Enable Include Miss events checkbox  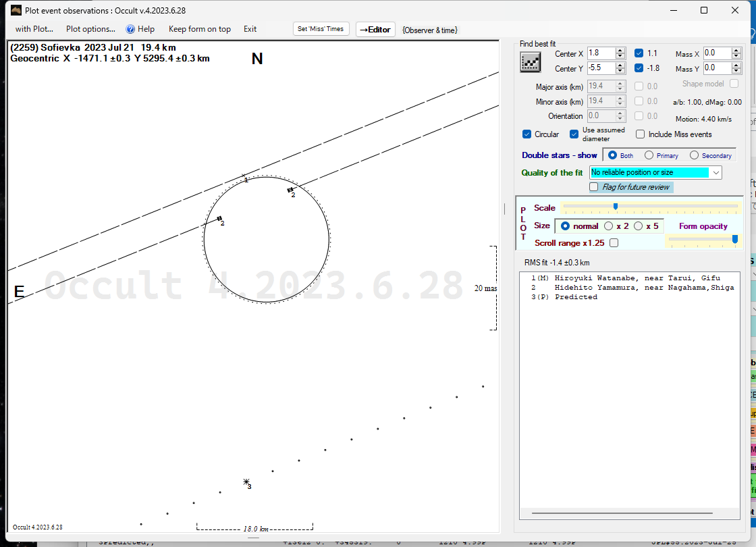[x=641, y=134]
